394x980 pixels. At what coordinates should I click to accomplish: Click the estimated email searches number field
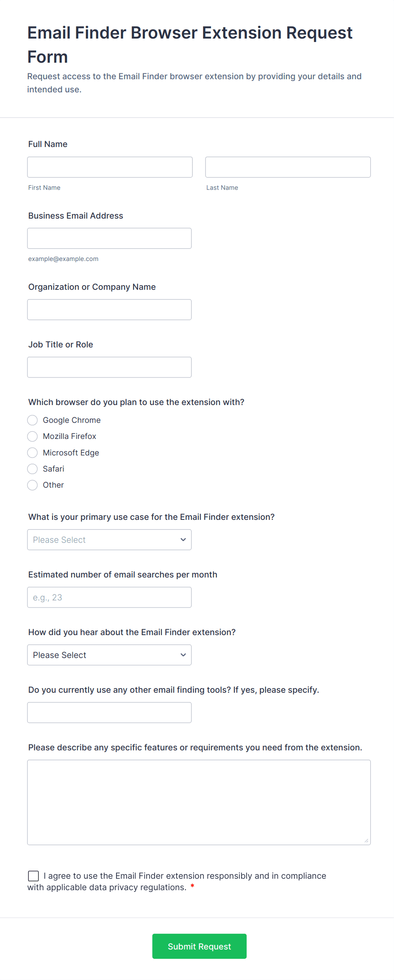coord(109,597)
